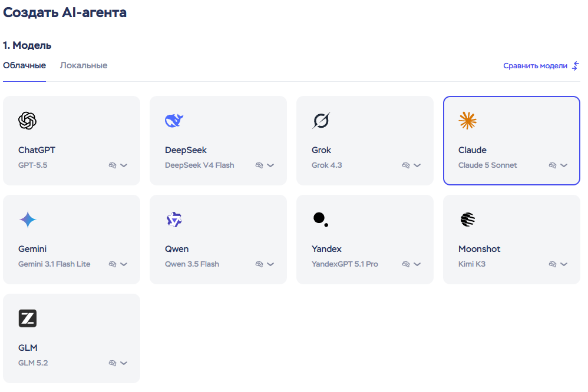Click the Yandex black dot logo
The width and height of the screenshot is (588, 392).
(321, 219)
